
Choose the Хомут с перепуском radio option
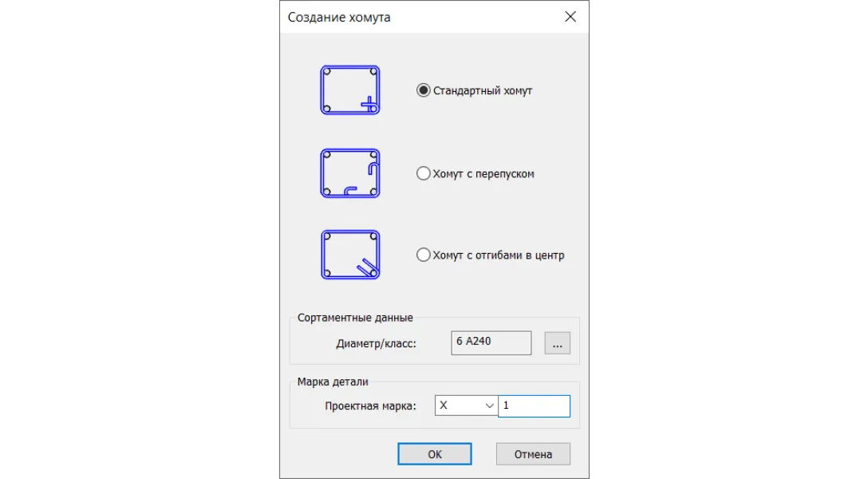pyautogui.click(x=424, y=173)
